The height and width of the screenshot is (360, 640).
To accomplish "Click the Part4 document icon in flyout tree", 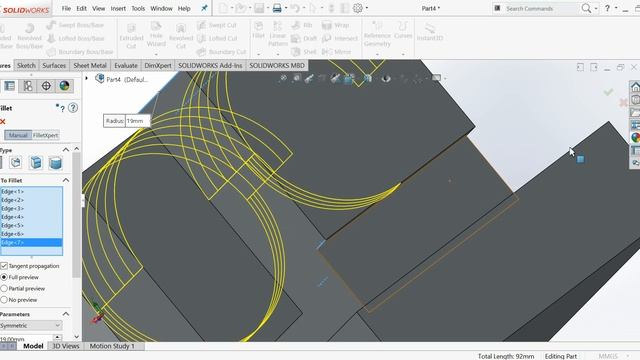I will pos(100,78).
